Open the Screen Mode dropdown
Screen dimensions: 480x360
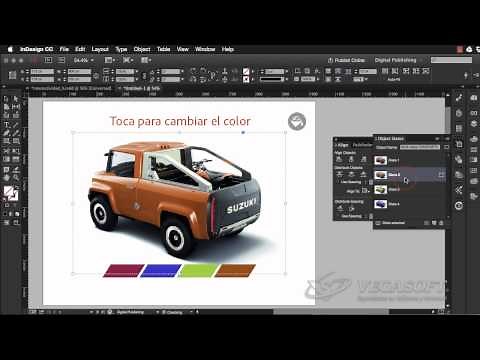click(x=128, y=60)
